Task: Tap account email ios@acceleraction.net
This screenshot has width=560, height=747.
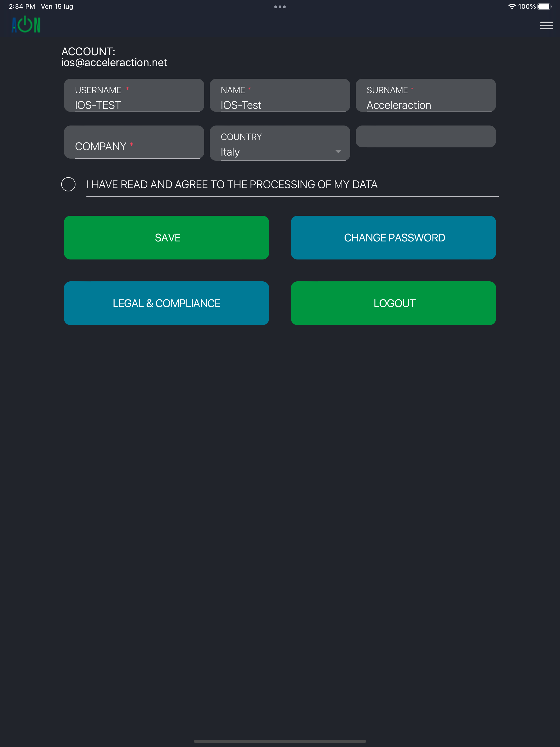Action: click(114, 62)
